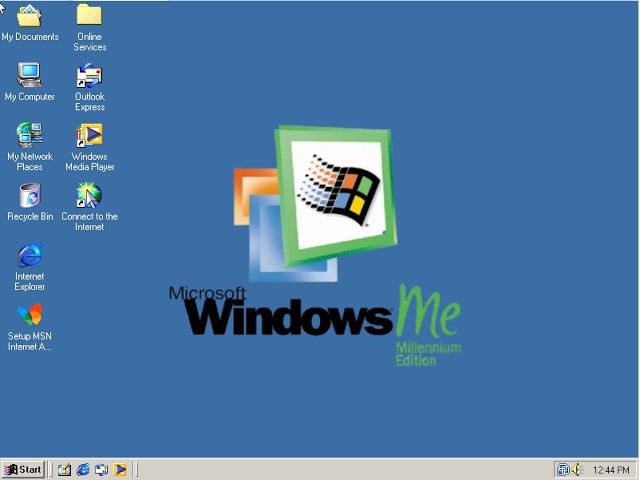Click the 12:44 PM taskbar clock
640x480 pixels.
pos(611,470)
